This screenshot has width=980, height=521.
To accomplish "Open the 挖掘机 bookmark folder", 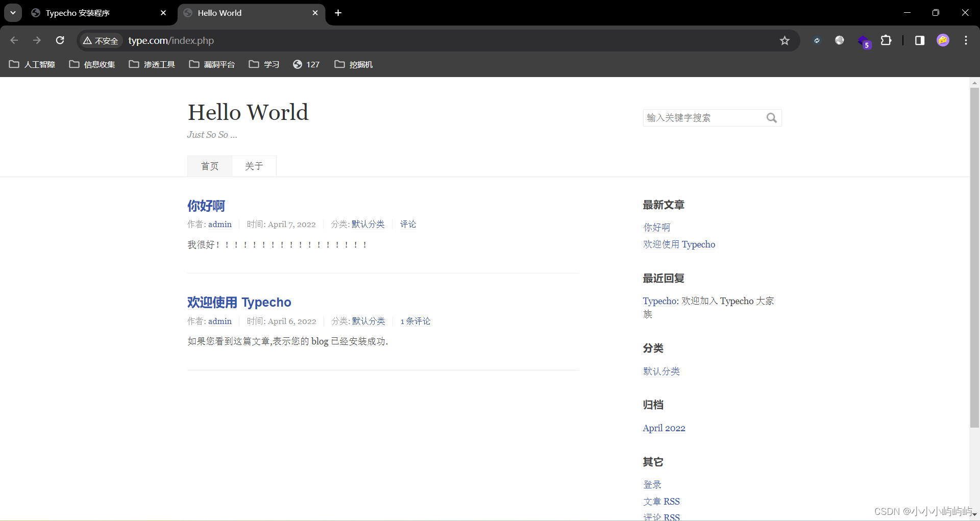I will [354, 64].
